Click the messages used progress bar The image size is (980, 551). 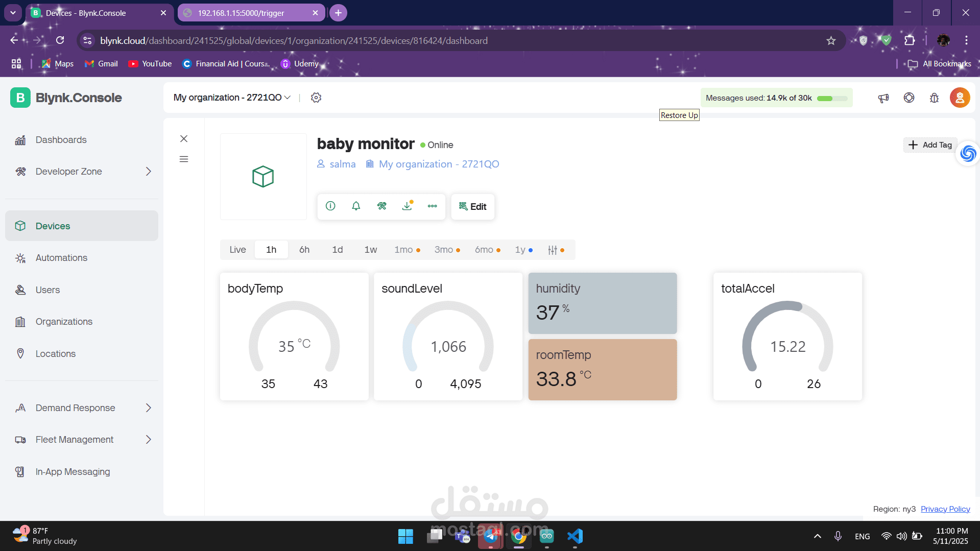click(832, 99)
